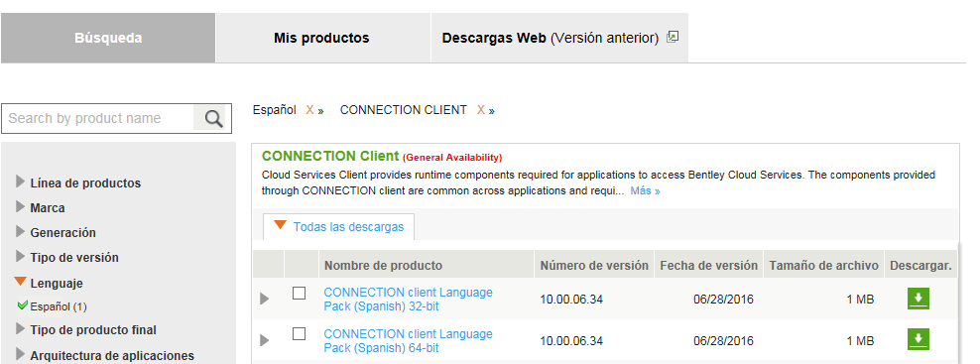The width and height of the screenshot is (980, 364).
Task: Expand the Tipo de versión filter
Action: 21,257
